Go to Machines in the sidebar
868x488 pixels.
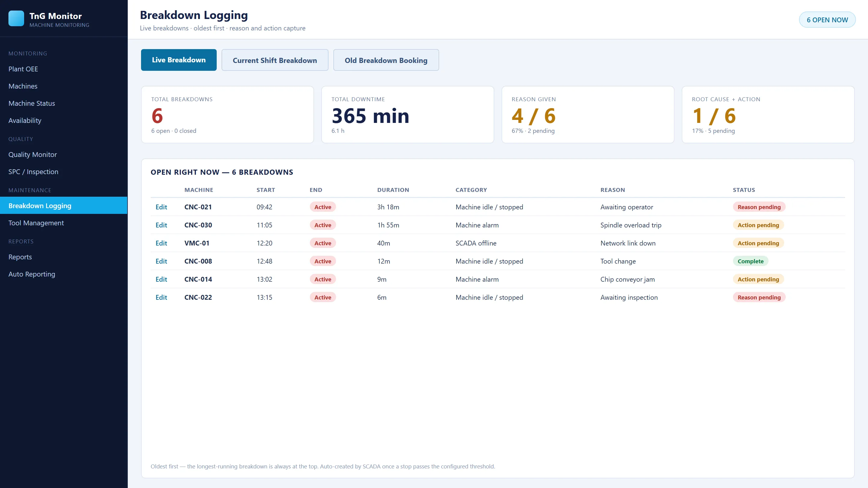64,86
